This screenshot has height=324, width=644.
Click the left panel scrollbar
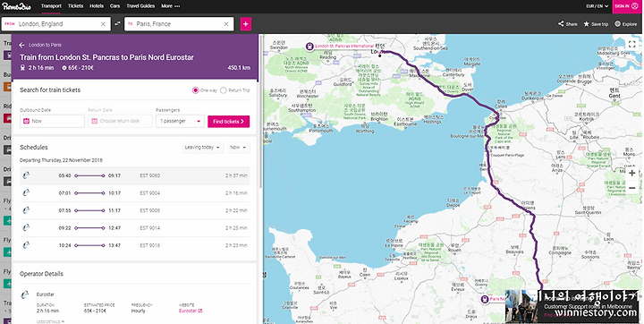pyautogui.click(x=260, y=111)
